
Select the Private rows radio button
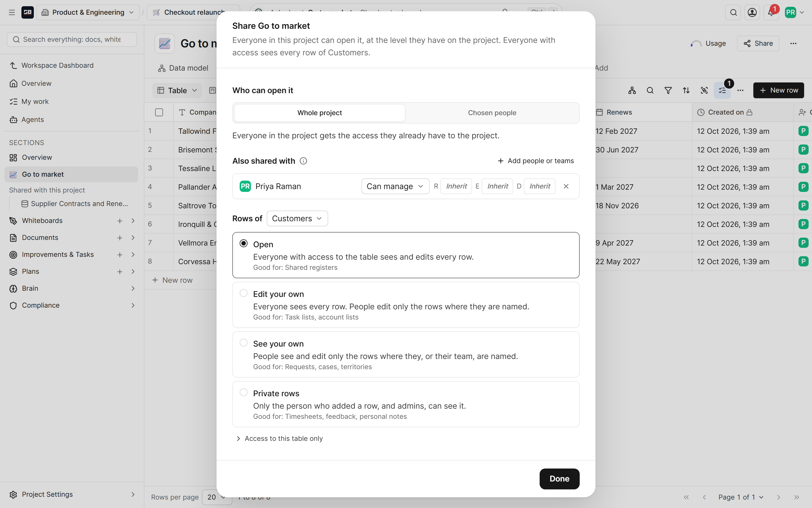pyautogui.click(x=244, y=392)
